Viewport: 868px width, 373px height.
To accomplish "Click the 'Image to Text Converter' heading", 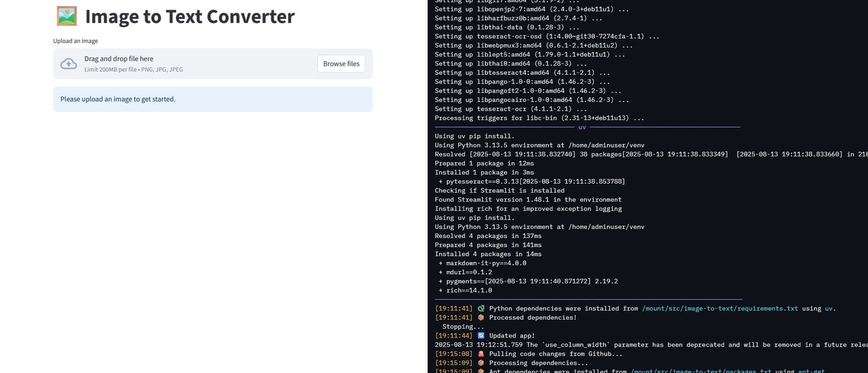I will pyautogui.click(x=190, y=16).
